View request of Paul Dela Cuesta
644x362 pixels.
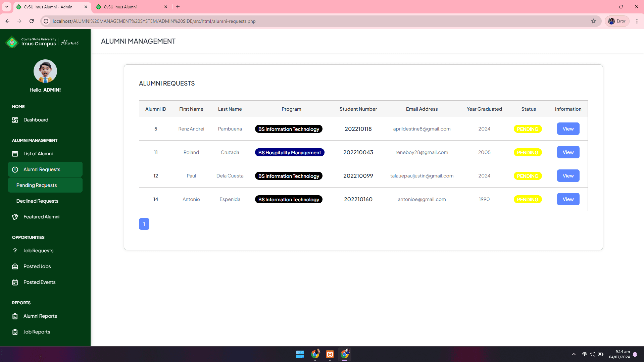point(568,176)
